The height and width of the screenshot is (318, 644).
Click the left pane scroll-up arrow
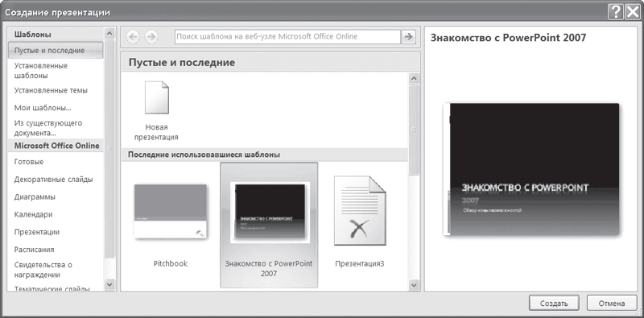click(x=109, y=33)
